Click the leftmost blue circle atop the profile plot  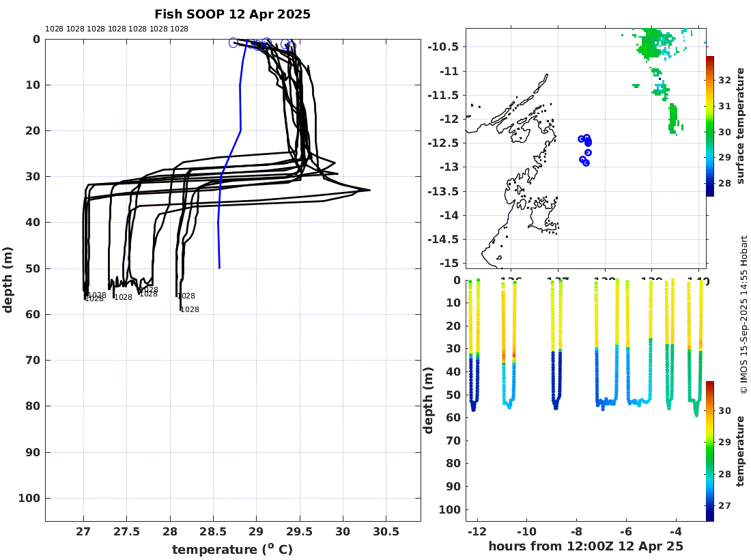click(233, 42)
